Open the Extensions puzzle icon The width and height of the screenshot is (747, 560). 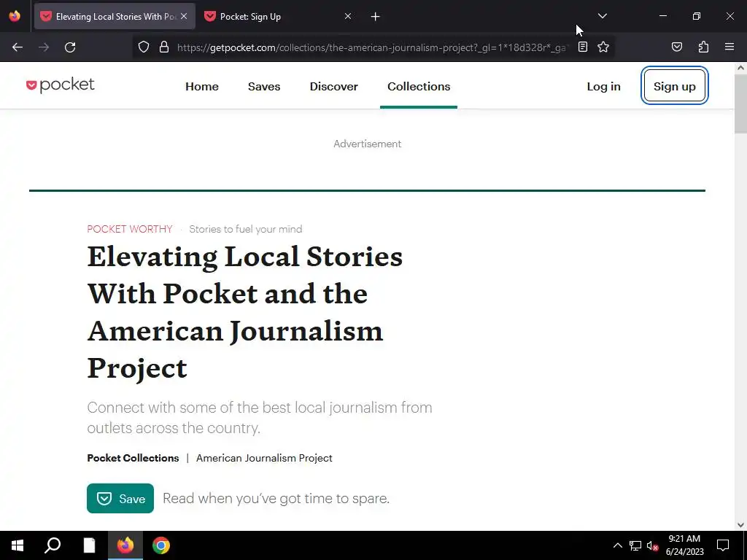(x=704, y=47)
